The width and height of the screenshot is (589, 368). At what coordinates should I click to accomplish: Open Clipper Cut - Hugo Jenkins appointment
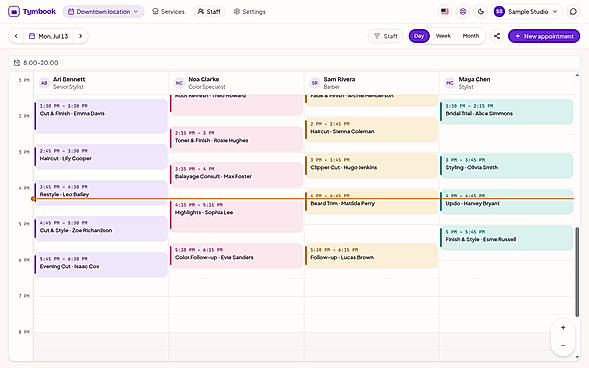click(x=371, y=166)
